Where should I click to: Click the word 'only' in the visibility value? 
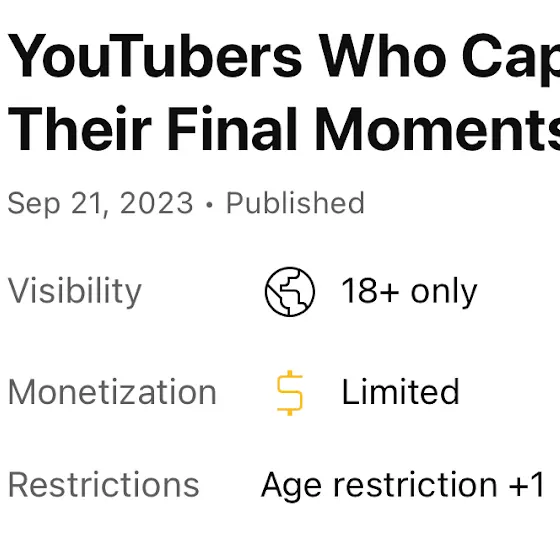tap(444, 293)
